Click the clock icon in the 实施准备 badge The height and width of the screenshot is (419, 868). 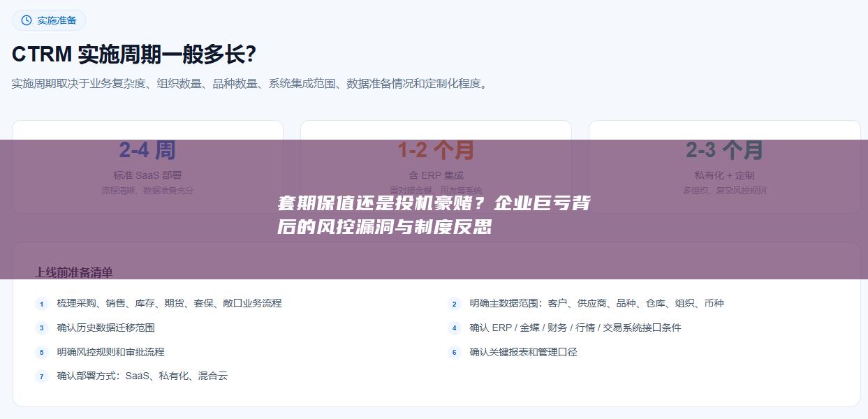pos(27,20)
